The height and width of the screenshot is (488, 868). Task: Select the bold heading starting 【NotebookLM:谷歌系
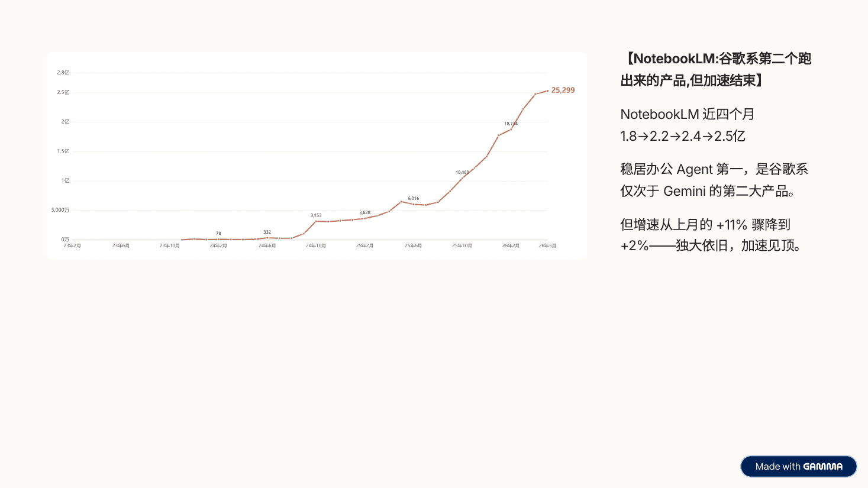[716, 69]
